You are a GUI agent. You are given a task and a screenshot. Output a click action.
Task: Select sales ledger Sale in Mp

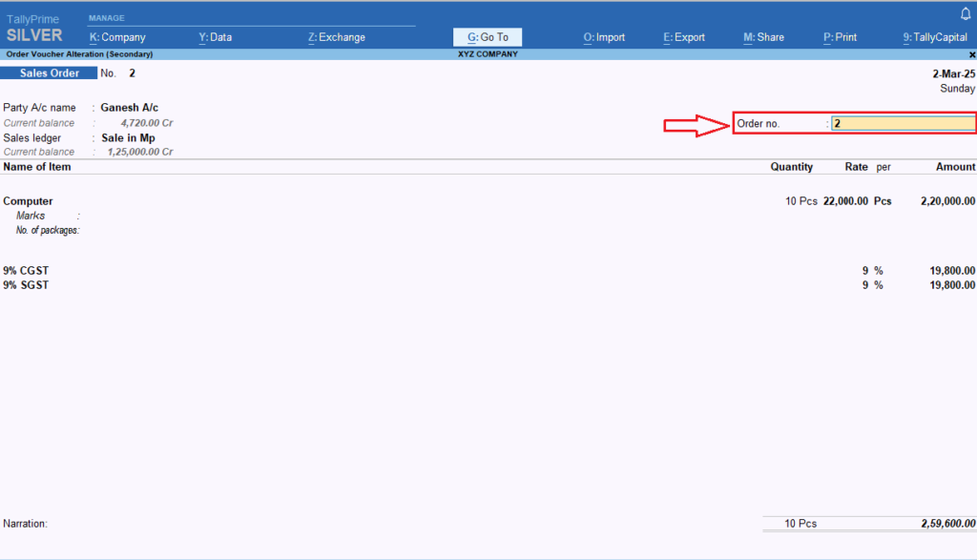[x=129, y=137]
